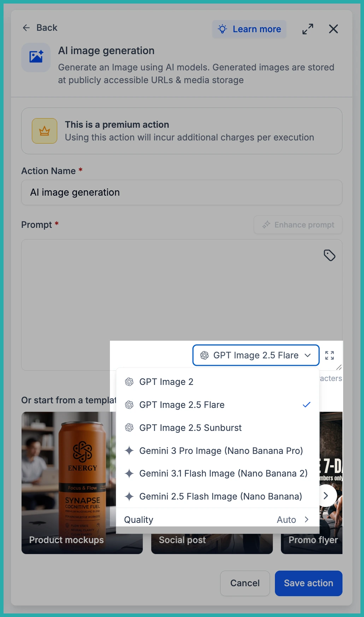Click the Enhance prompt button
Viewport: 364px width, 617px height.
pos(298,225)
